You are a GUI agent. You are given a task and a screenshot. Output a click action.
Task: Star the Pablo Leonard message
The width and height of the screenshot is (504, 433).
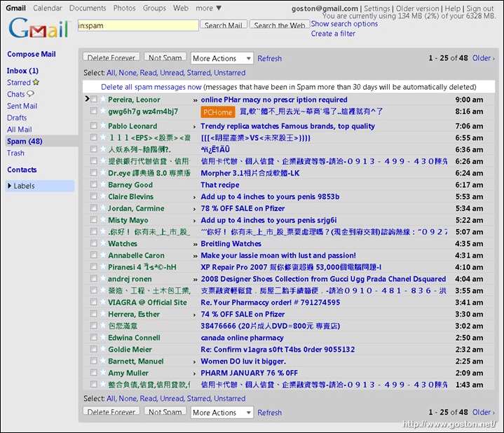click(103, 125)
